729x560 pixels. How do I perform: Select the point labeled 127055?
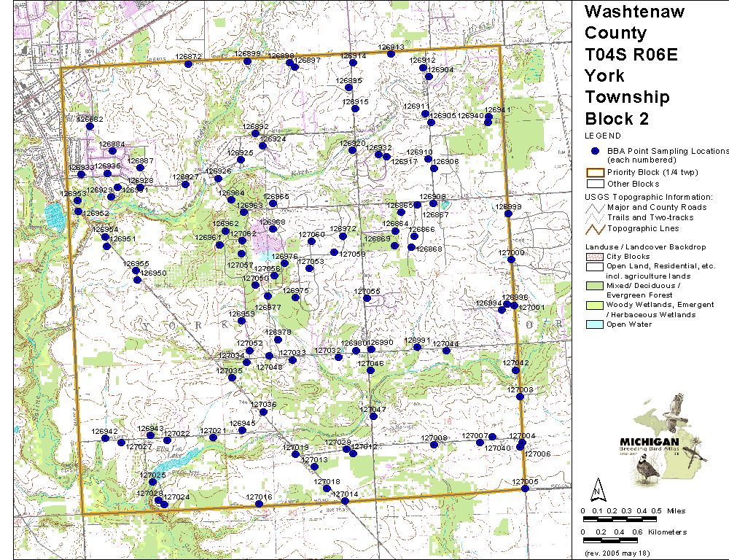[367, 298]
